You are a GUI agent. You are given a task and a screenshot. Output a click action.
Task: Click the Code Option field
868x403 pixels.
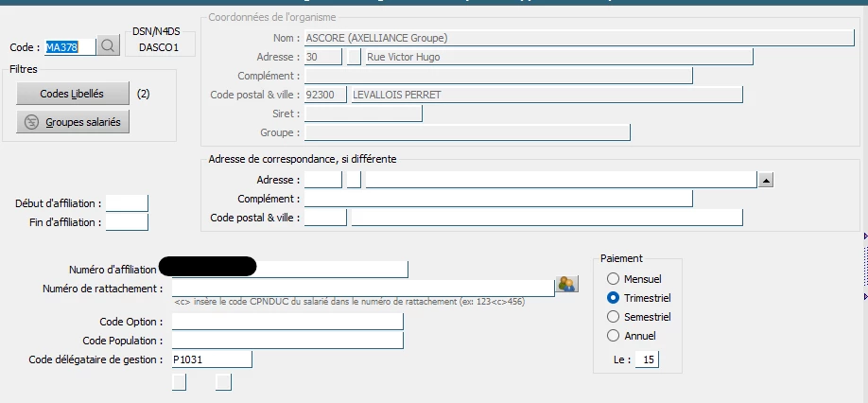[287, 322]
